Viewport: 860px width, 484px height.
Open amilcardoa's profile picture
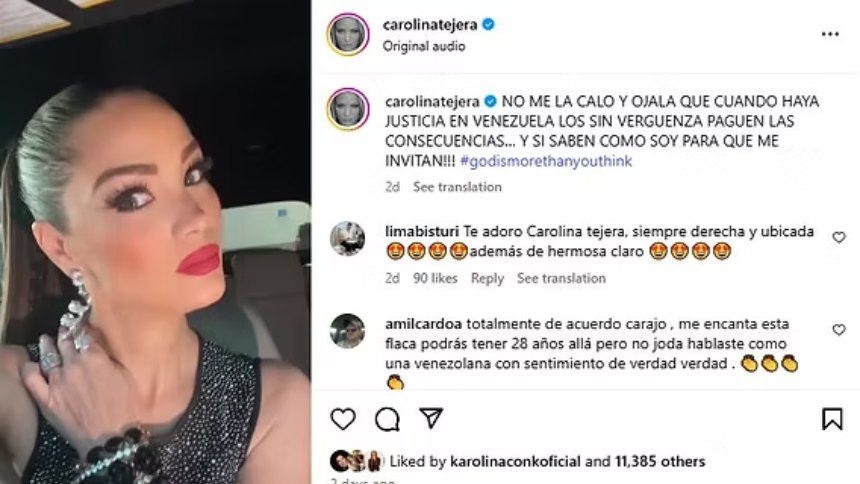348,331
